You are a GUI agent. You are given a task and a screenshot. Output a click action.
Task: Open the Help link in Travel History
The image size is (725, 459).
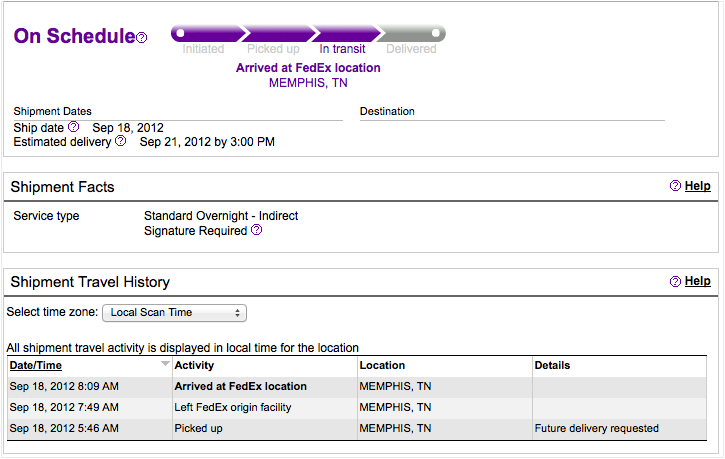point(697,281)
